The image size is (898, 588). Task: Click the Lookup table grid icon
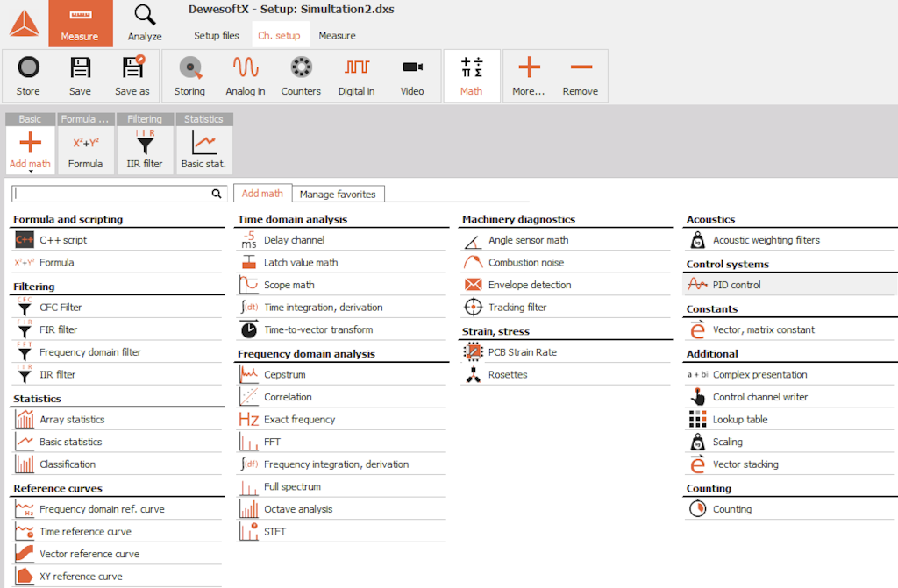697,419
